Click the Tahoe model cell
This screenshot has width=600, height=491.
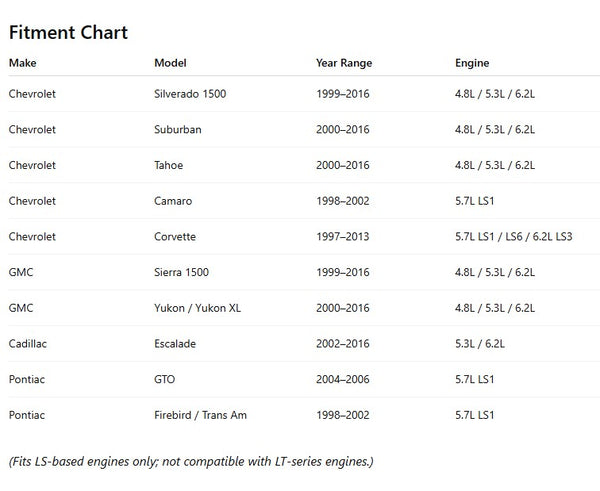pyautogui.click(x=169, y=165)
